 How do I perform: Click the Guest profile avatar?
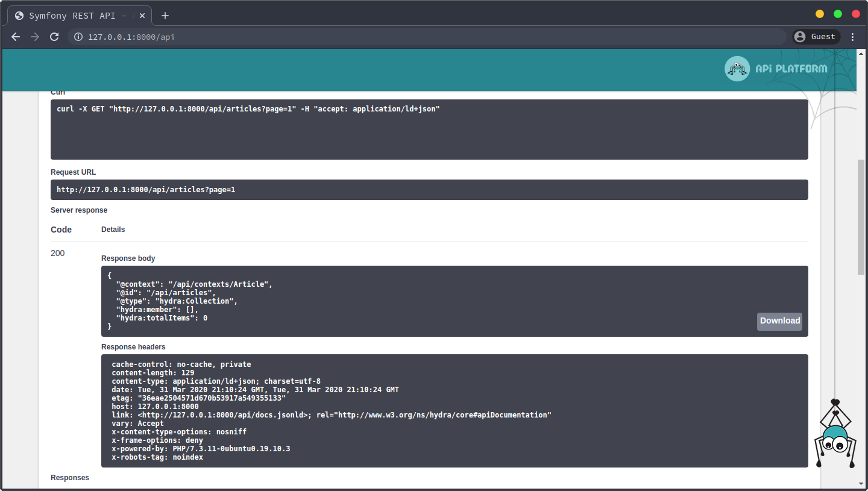tap(800, 37)
